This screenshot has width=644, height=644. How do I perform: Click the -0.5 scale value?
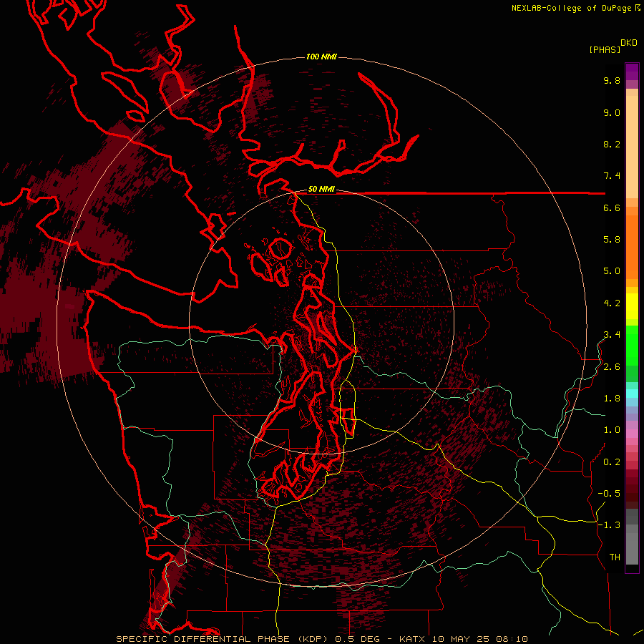click(x=609, y=494)
